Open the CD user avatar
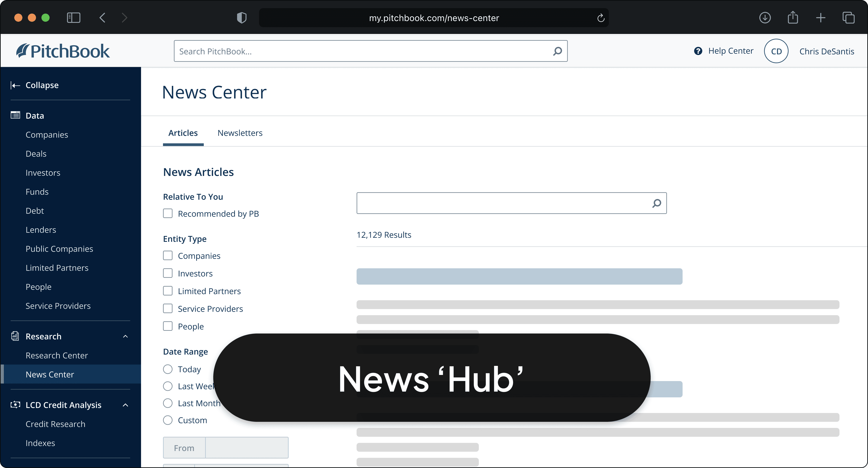The width and height of the screenshot is (868, 468). click(776, 51)
